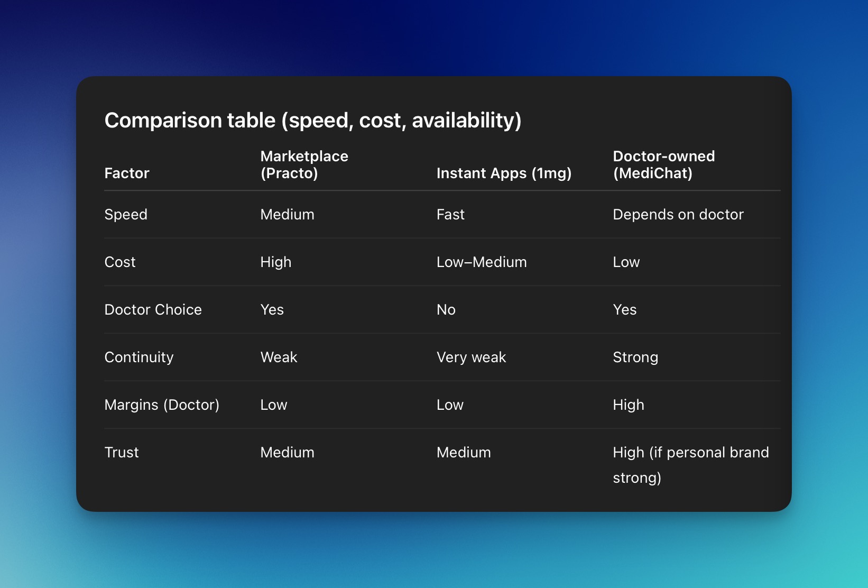Click the 'Margins (Doctor)' row label
This screenshot has height=588, width=868.
[162, 405]
